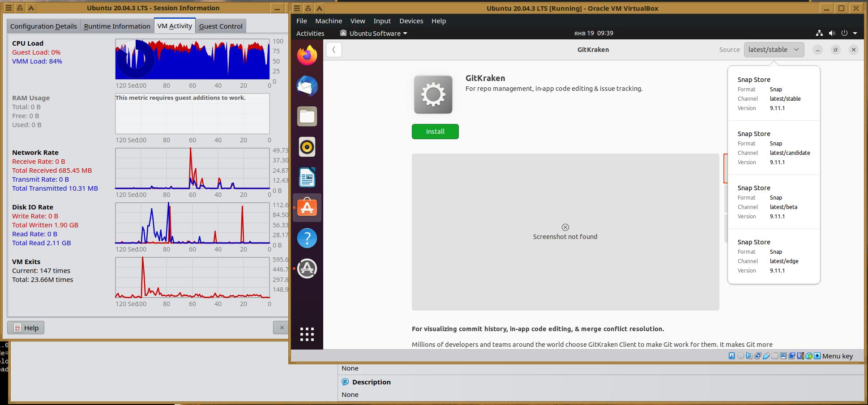Click the recording indicator in status bar
868x405 pixels.
[x=791, y=356]
